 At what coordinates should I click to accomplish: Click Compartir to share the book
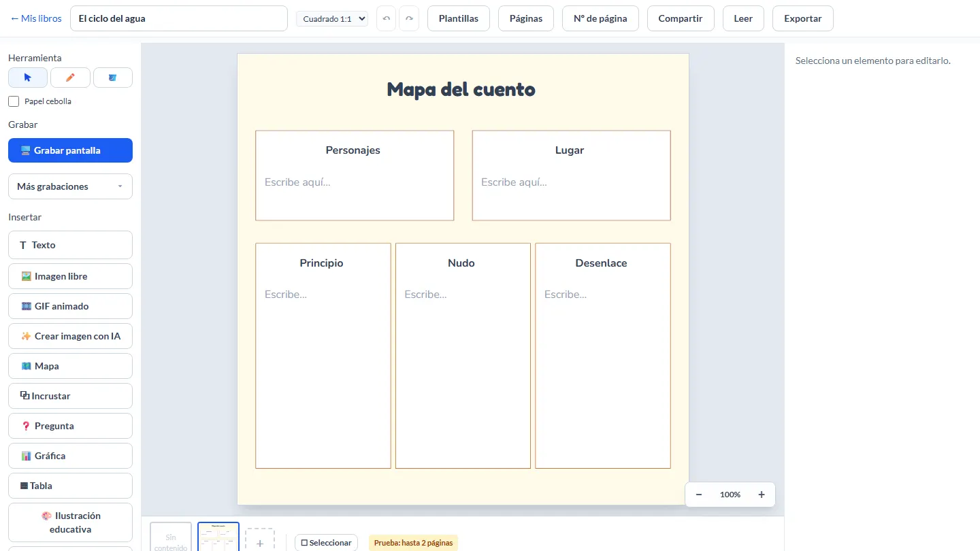pyautogui.click(x=681, y=18)
